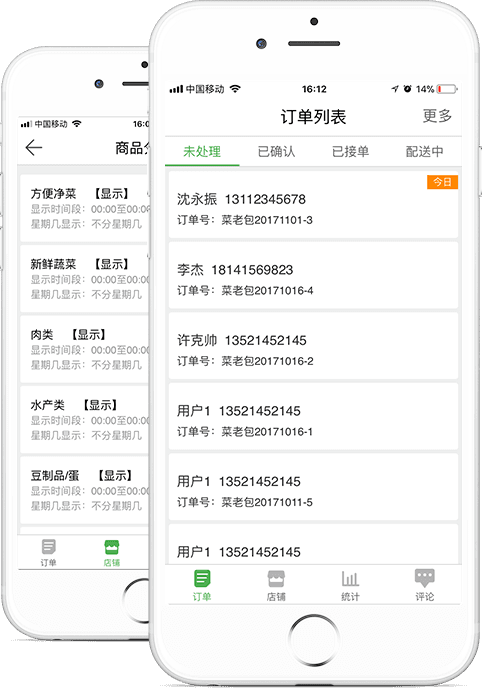Switch to the 已接单 tab
The height and width of the screenshot is (688, 482).
pos(350,152)
